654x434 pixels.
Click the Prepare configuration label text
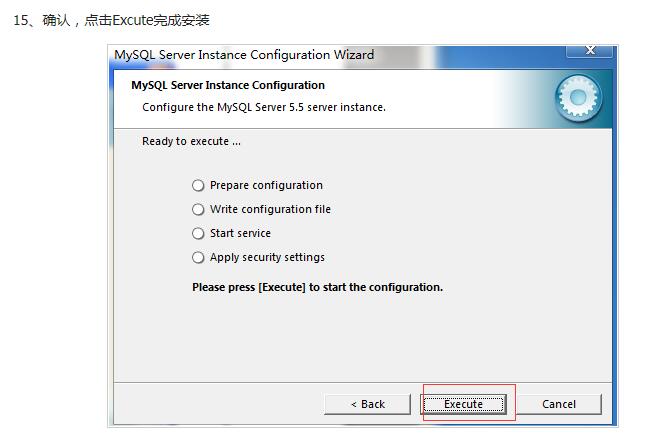[x=266, y=185]
